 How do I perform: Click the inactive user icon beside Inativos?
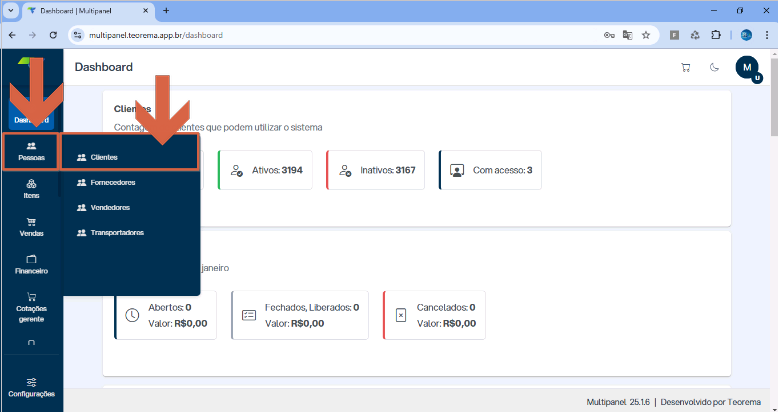tap(345, 171)
